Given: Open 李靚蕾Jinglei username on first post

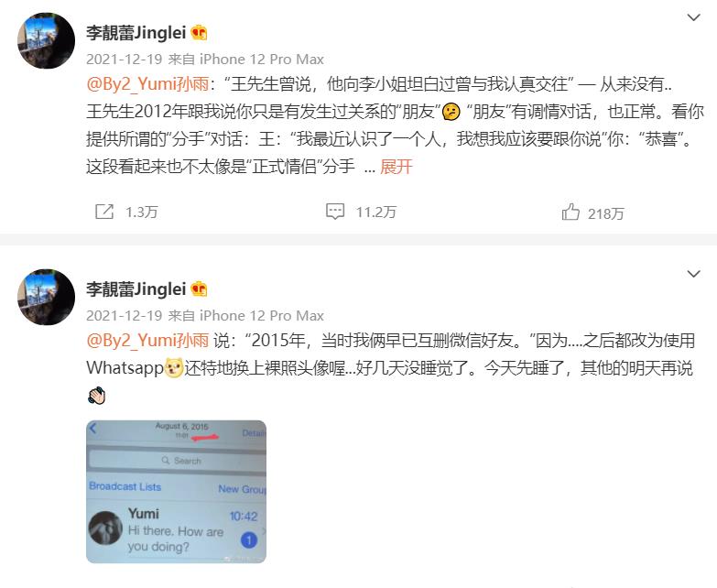Looking at the screenshot, I should (x=136, y=33).
